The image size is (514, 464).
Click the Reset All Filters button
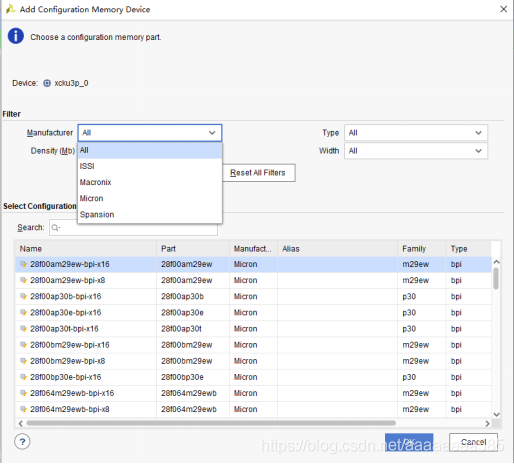pyautogui.click(x=259, y=173)
